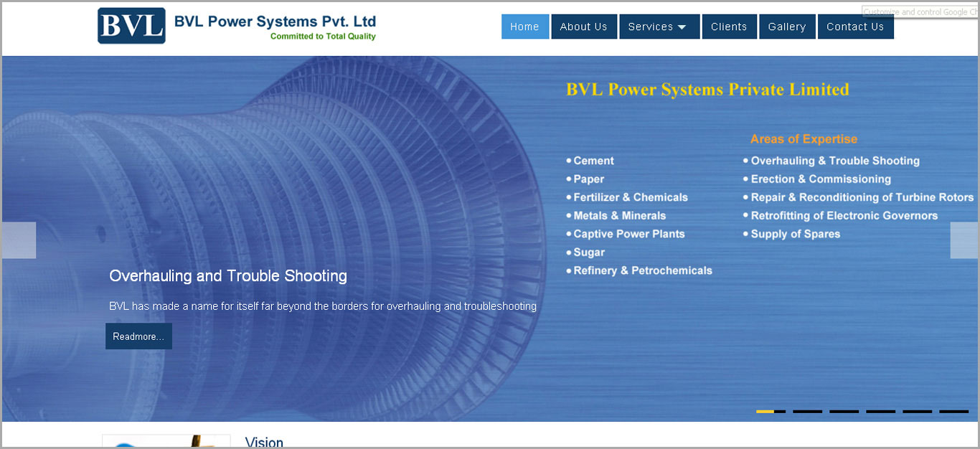The image size is (980, 449).
Task: Click the BVL logo icon
Action: click(x=131, y=26)
